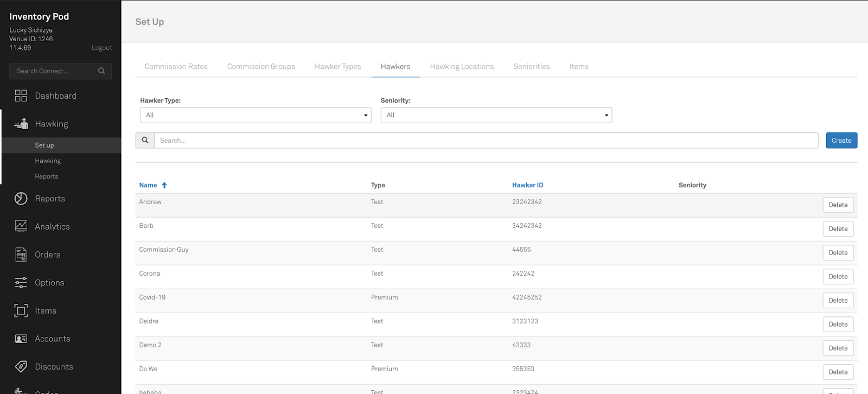
Task: Open the Hawker Type dropdown
Action: (x=256, y=115)
